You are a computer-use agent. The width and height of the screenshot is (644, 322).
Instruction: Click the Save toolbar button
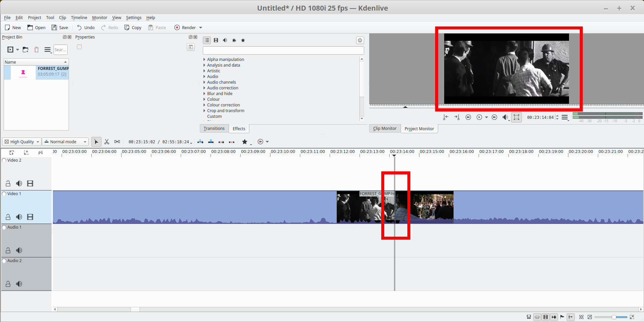click(60, 28)
